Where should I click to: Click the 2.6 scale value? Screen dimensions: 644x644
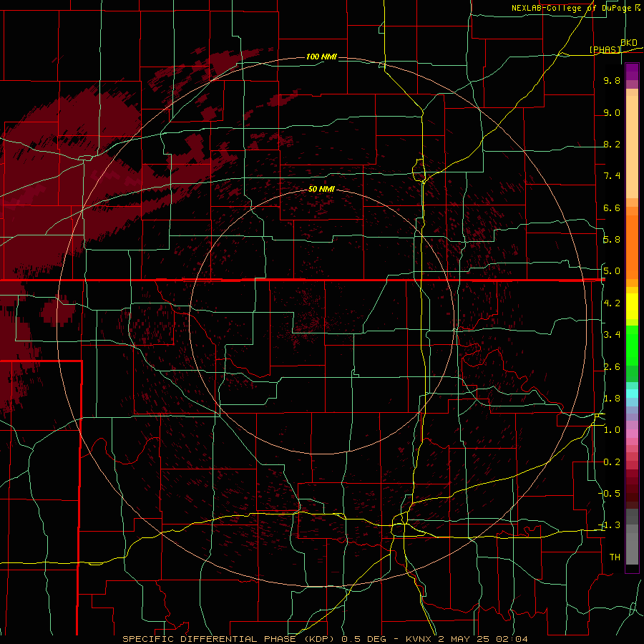pyautogui.click(x=612, y=367)
